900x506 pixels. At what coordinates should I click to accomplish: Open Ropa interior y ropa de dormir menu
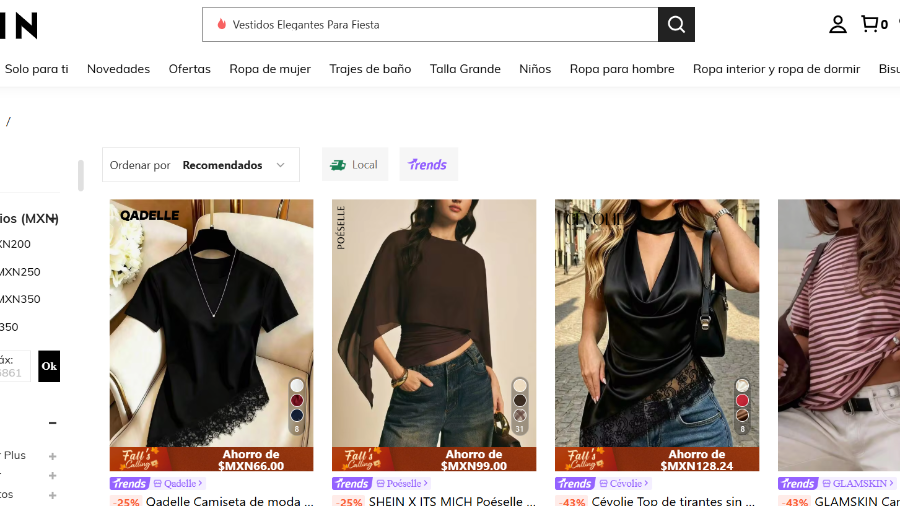click(776, 69)
